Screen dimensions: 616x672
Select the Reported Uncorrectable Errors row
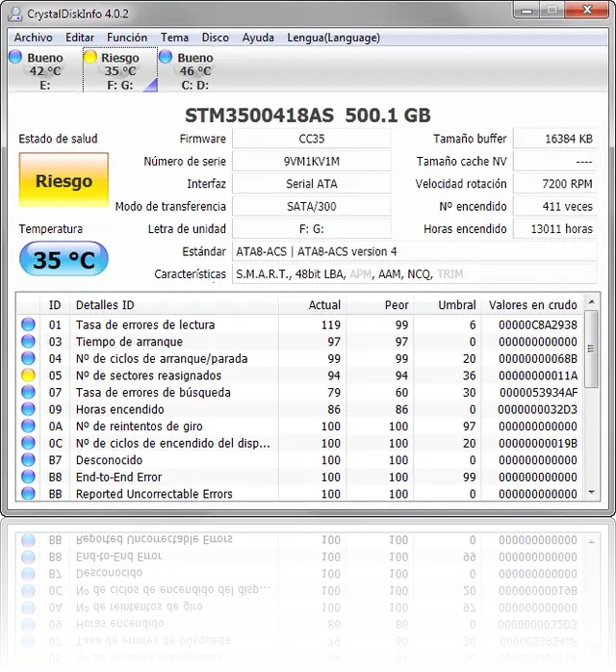pos(299,493)
